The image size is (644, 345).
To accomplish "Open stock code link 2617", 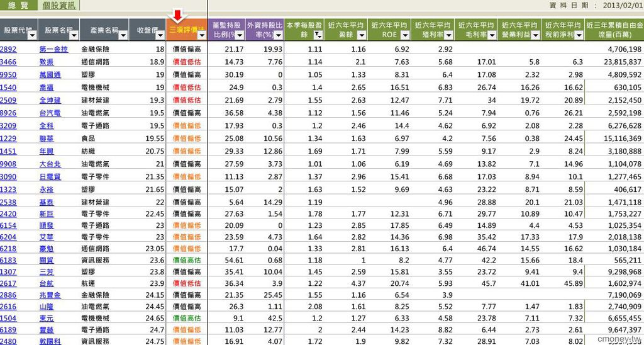I will click(8, 284).
